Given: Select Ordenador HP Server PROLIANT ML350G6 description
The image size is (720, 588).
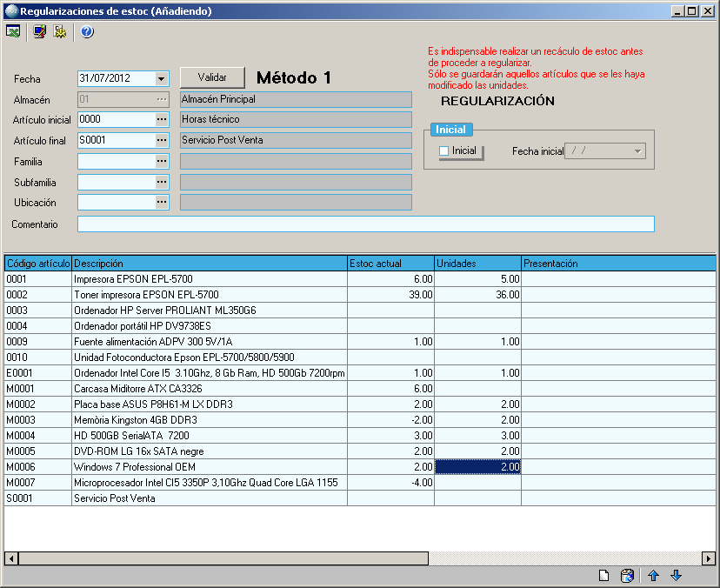Looking at the screenshot, I should [x=210, y=310].
